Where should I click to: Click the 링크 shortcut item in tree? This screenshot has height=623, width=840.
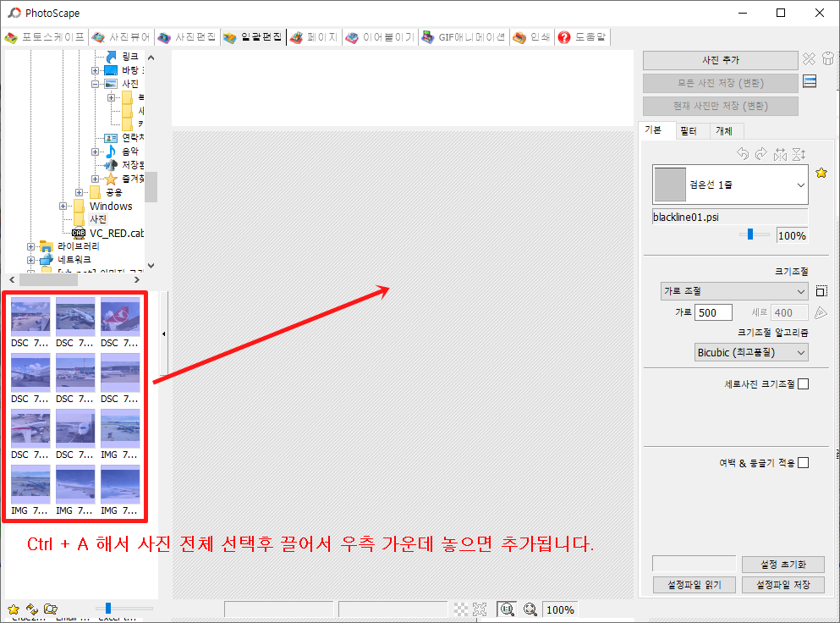click(x=130, y=57)
